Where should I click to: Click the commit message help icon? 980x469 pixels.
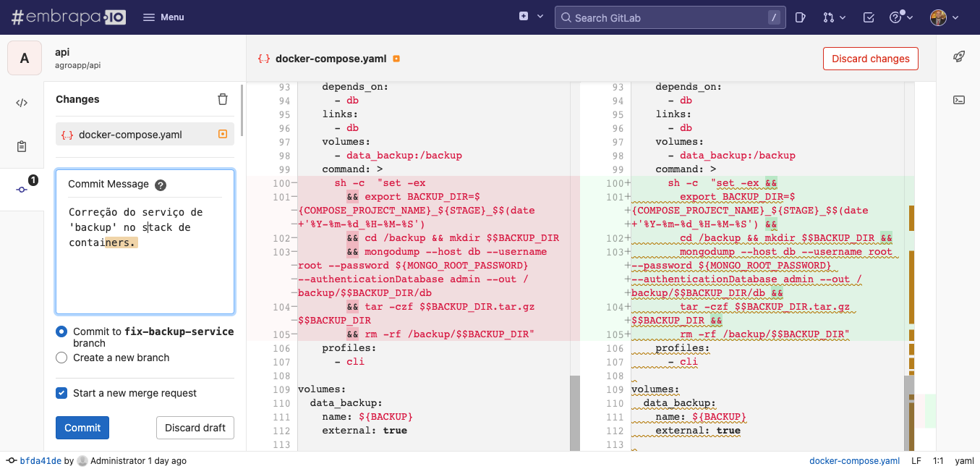click(x=161, y=185)
